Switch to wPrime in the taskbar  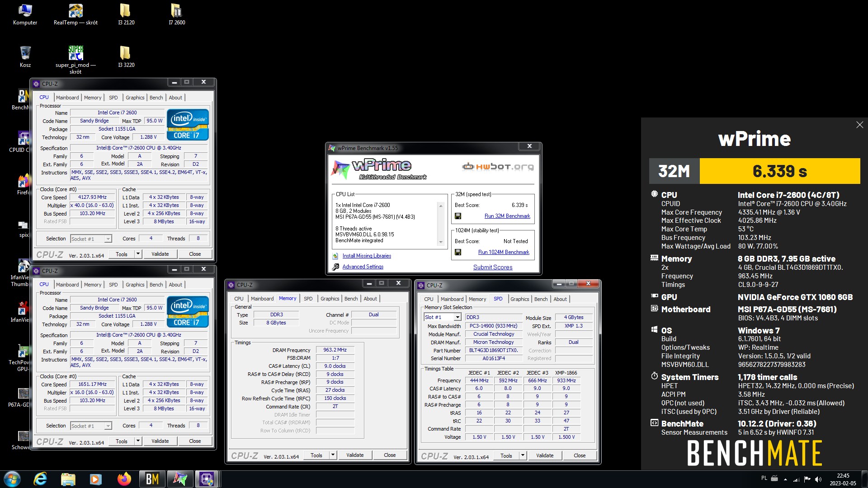click(x=180, y=479)
